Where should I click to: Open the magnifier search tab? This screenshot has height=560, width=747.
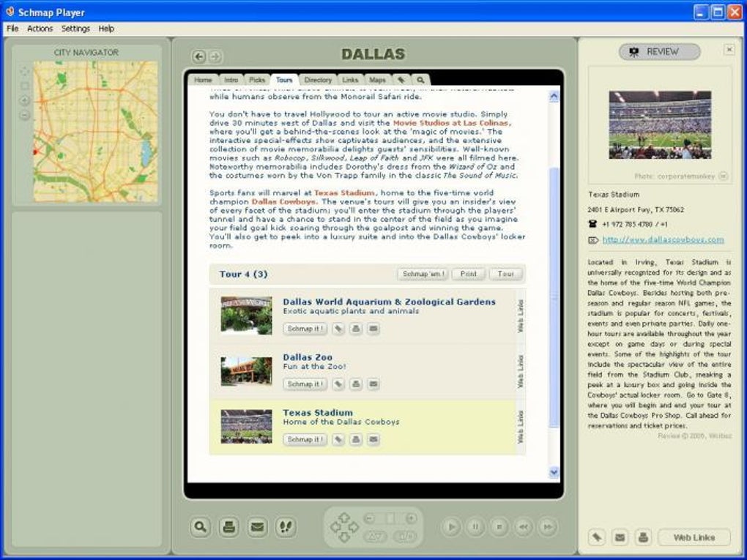tap(420, 80)
